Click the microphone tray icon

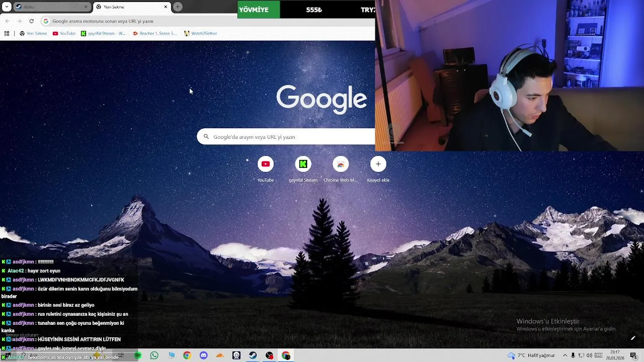tap(573, 355)
